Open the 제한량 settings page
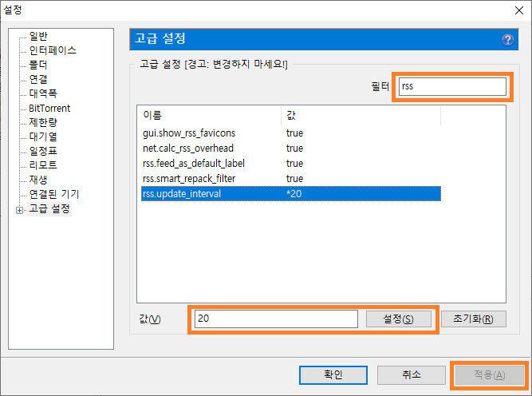Screen dimensions: 532x396 [x=43, y=122]
